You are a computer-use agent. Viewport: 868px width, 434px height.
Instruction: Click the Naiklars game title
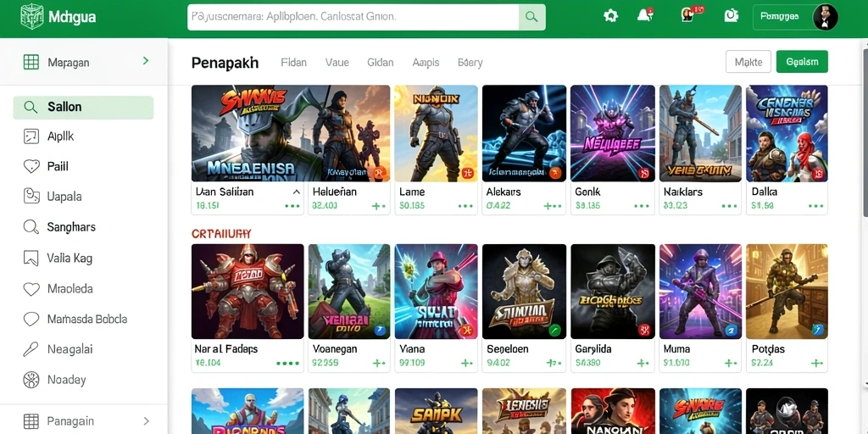pos(683,192)
